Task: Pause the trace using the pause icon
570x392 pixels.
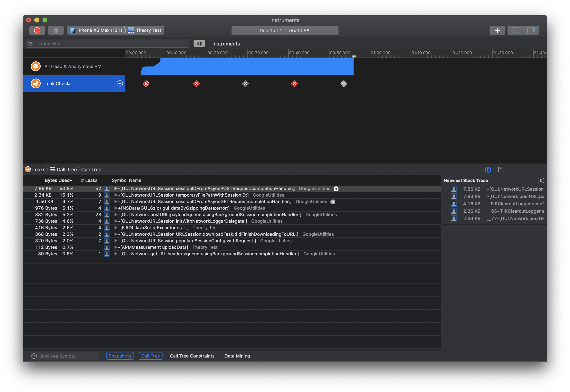Action: [56, 30]
